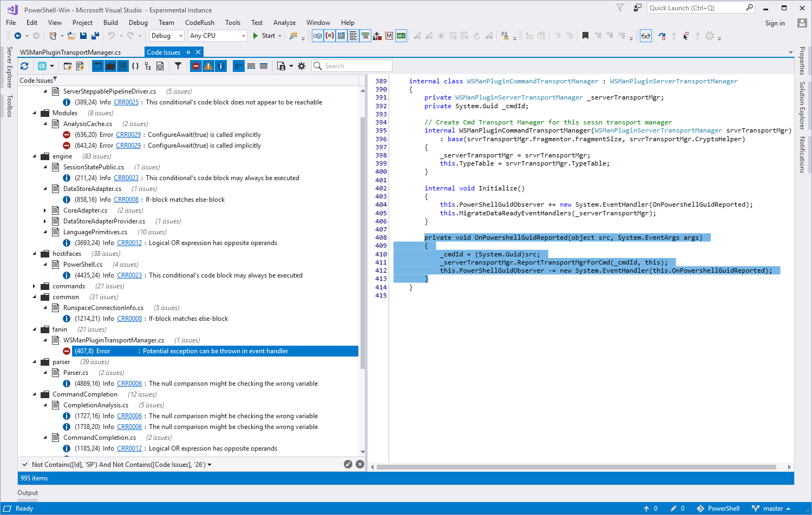Click the bookmark icon in the toolbar
Screen dimensions: 812x515
(585, 35)
